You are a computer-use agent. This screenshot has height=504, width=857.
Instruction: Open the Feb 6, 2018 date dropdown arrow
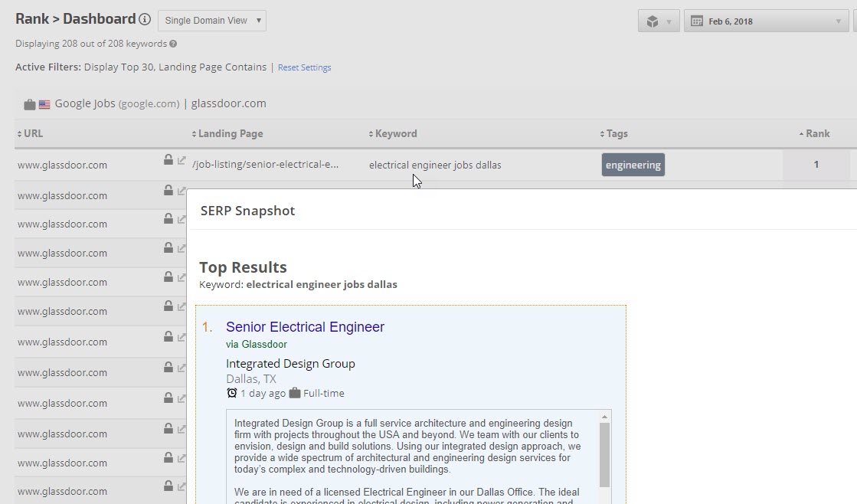click(838, 21)
